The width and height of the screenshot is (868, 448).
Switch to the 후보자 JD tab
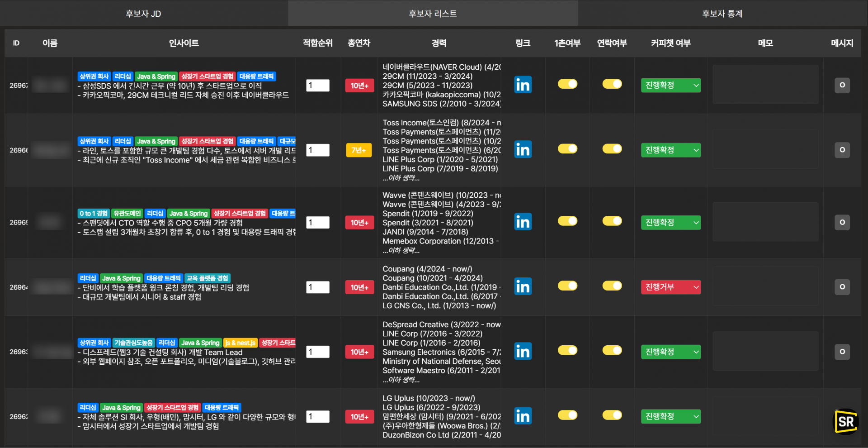pyautogui.click(x=144, y=14)
